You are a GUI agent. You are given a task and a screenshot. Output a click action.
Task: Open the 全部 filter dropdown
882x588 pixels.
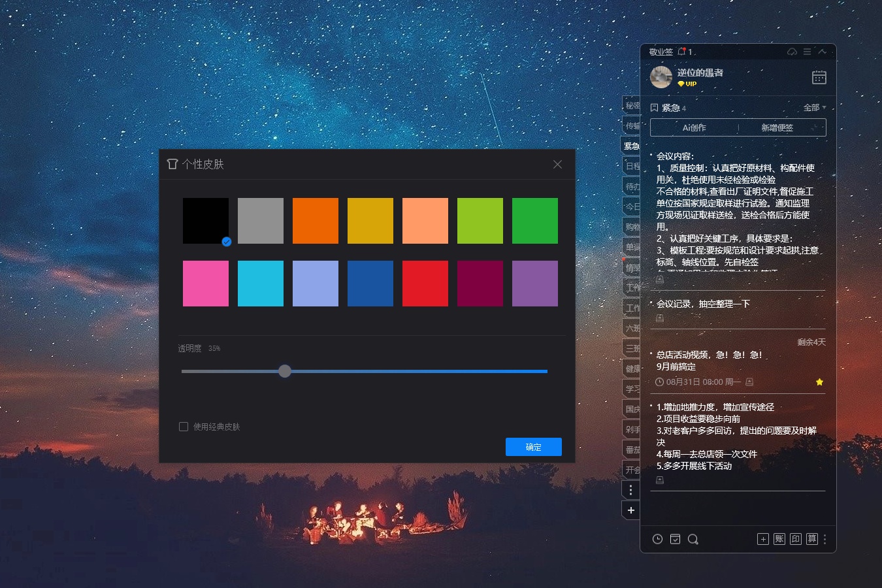click(x=815, y=107)
